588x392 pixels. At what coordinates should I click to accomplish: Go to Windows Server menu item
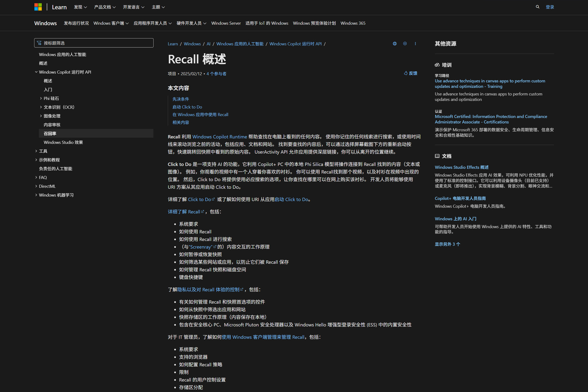coord(226,23)
